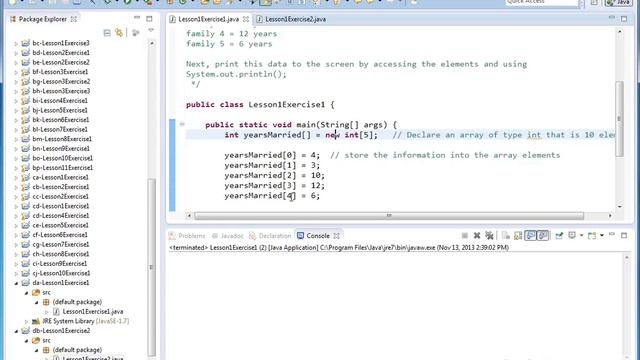Viewport: 640px width, 360px height.
Task: Click the JRE System Library icon
Action: tap(36, 321)
